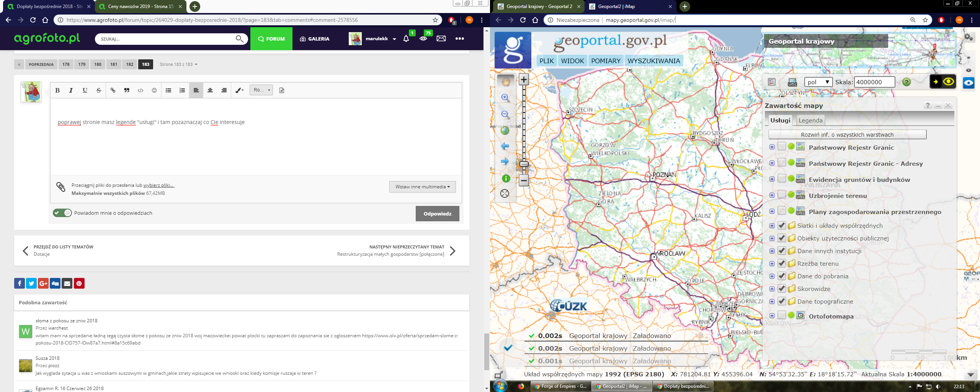
Task: Expand the Skorowidze layer tree node
Action: (x=772, y=289)
